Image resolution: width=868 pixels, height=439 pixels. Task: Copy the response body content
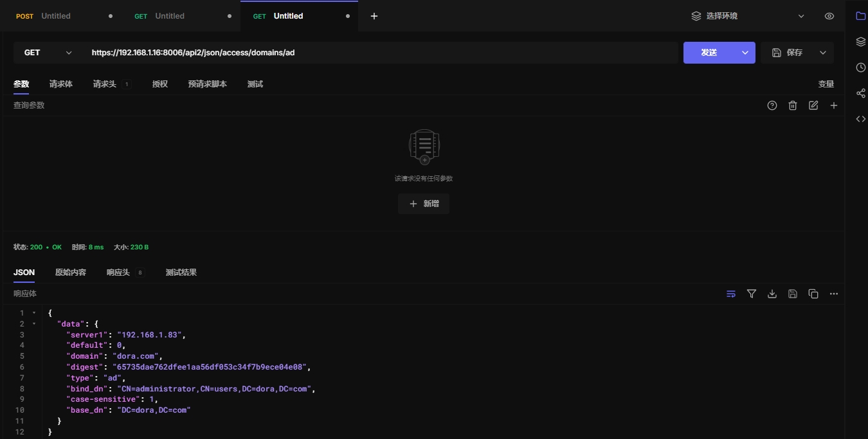tap(813, 294)
